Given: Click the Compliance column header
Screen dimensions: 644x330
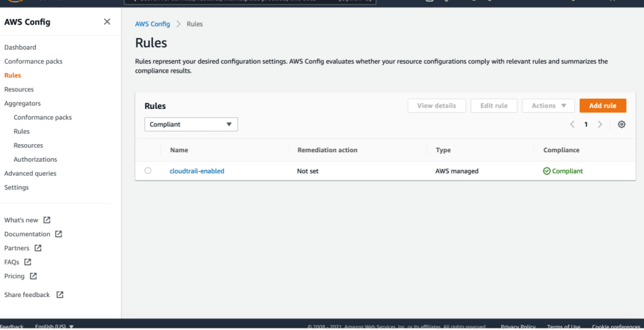Looking at the screenshot, I should (561, 150).
